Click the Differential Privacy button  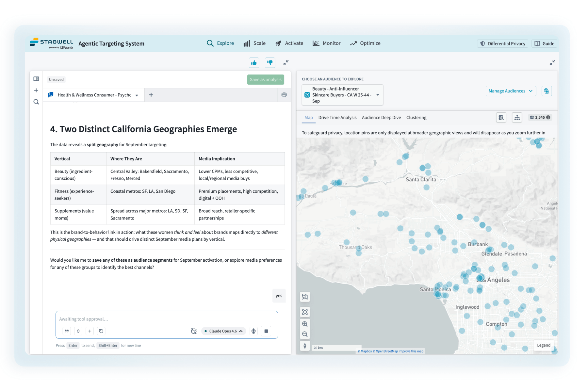click(503, 44)
